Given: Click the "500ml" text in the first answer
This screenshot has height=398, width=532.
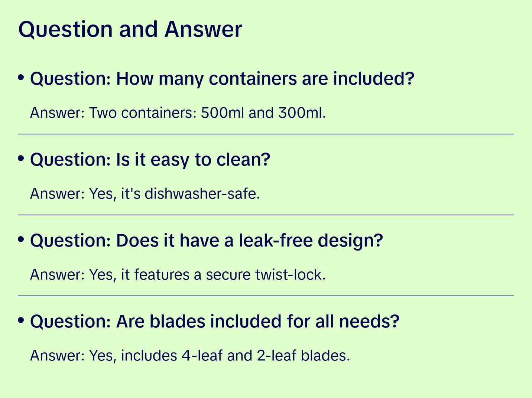Looking at the screenshot, I should (x=223, y=113).
